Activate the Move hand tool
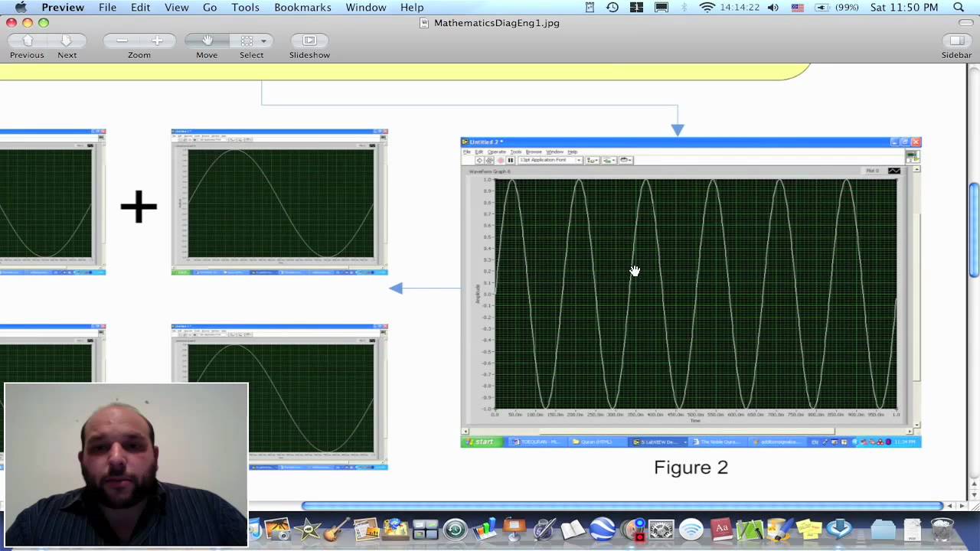980x551 pixels. pyautogui.click(x=207, y=40)
